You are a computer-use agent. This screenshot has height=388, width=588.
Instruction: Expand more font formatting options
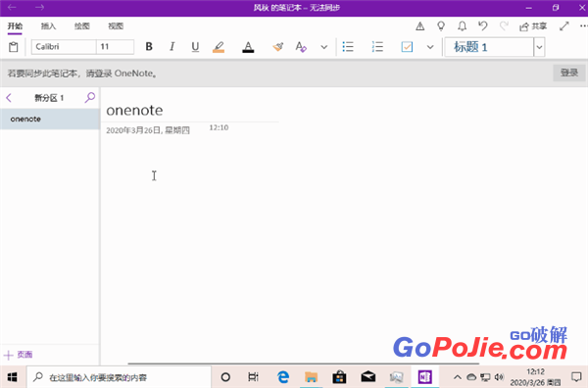[324, 47]
